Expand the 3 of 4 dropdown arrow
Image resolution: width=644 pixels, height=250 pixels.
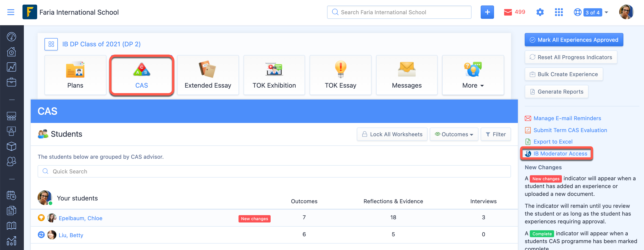click(606, 12)
